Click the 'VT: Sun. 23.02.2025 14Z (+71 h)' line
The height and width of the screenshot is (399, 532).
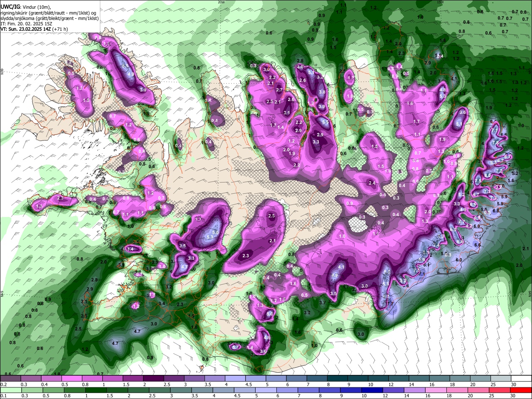click(x=34, y=29)
